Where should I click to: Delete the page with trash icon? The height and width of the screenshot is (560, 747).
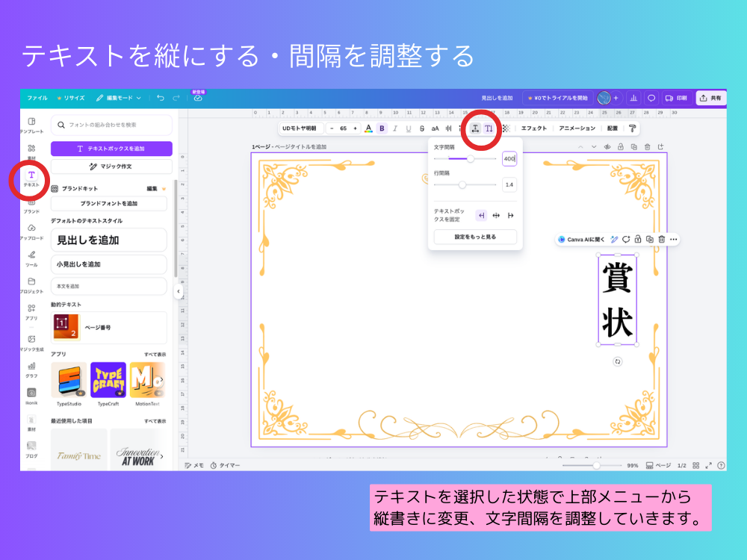[647, 146]
